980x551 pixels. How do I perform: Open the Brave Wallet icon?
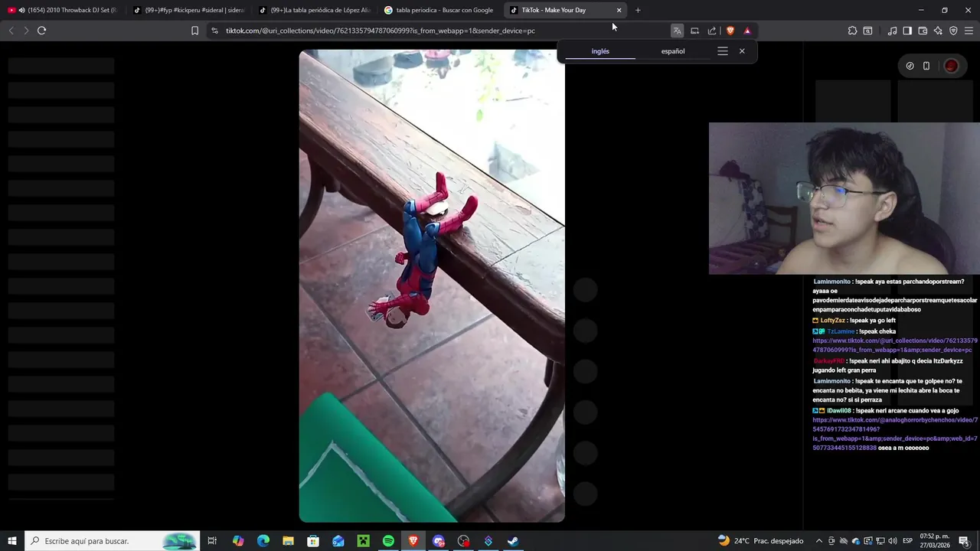coord(923,31)
